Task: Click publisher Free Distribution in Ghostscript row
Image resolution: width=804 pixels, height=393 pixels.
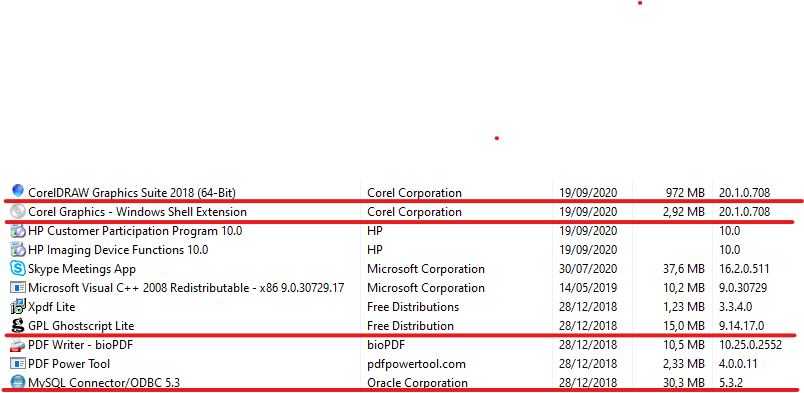Action: 410,326
